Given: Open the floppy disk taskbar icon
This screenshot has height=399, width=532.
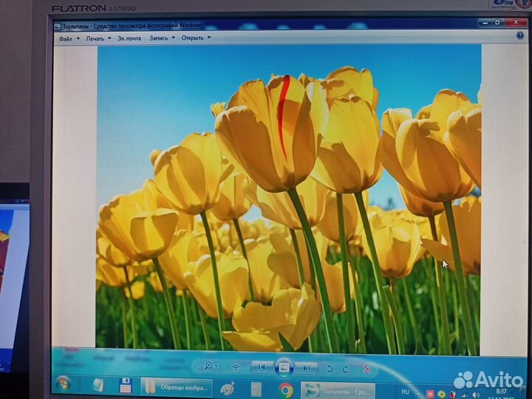Looking at the screenshot, I should tap(125, 386).
